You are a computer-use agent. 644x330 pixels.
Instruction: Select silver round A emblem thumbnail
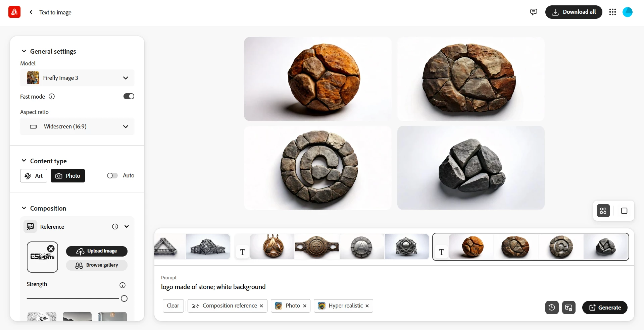pyautogui.click(x=362, y=247)
